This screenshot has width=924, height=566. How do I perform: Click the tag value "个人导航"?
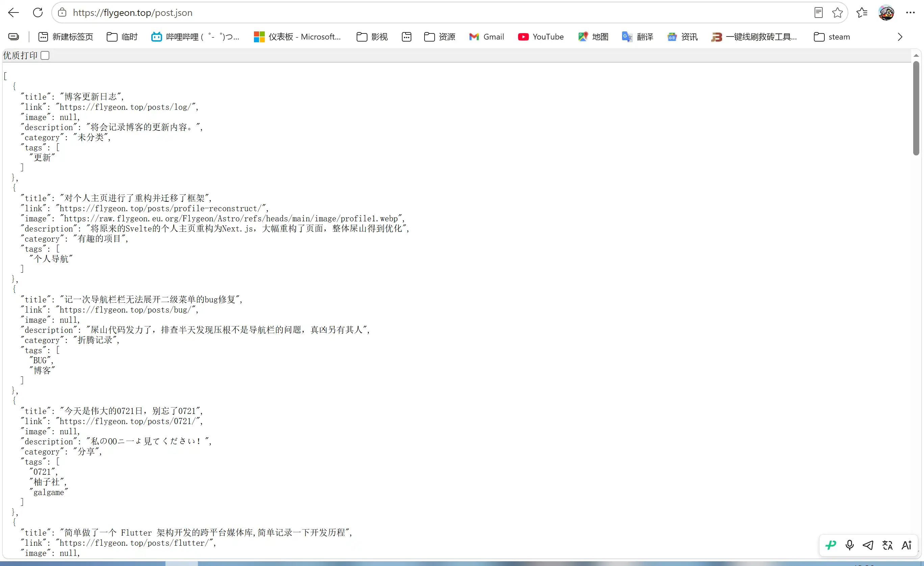(51, 259)
